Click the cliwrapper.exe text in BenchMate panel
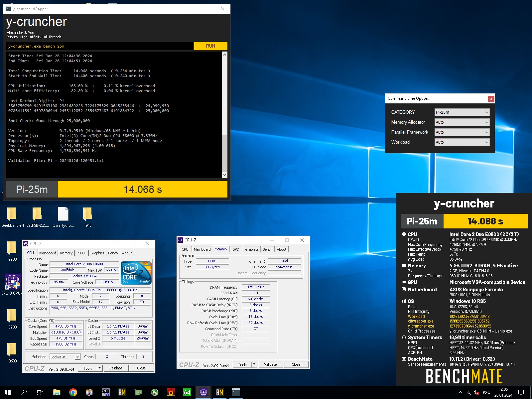This screenshot has height=399, width=532. click(421, 321)
